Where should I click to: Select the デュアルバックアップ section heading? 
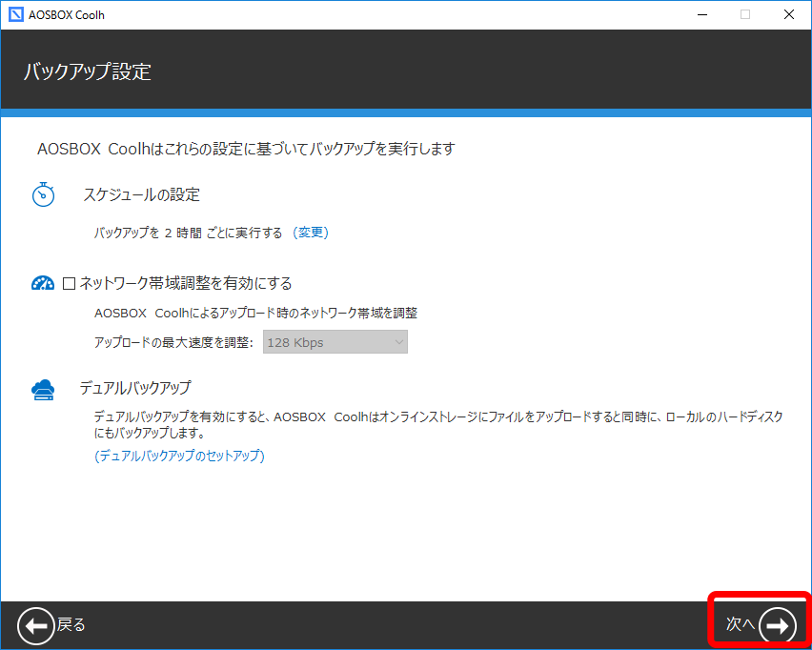coord(135,388)
